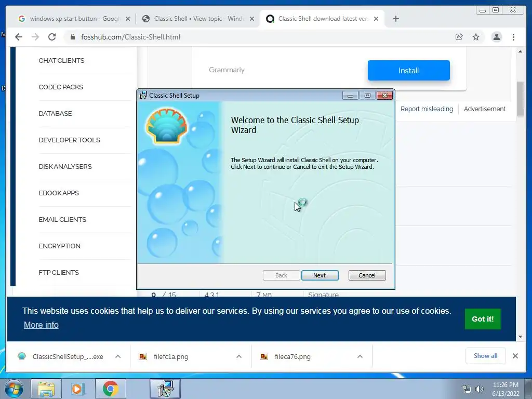Click the Chrome taskbar icon

(x=110, y=389)
